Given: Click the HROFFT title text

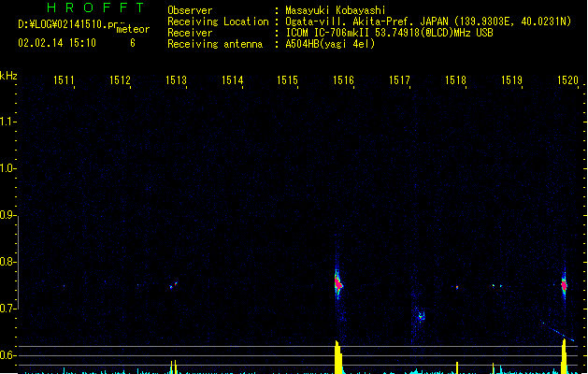Looking at the screenshot, I should pyautogui.click(x=95, y=7).
